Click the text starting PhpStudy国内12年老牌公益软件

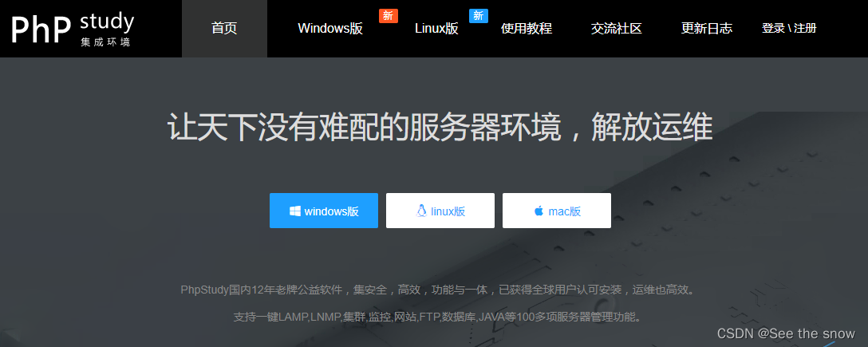(x=437, y=290)
